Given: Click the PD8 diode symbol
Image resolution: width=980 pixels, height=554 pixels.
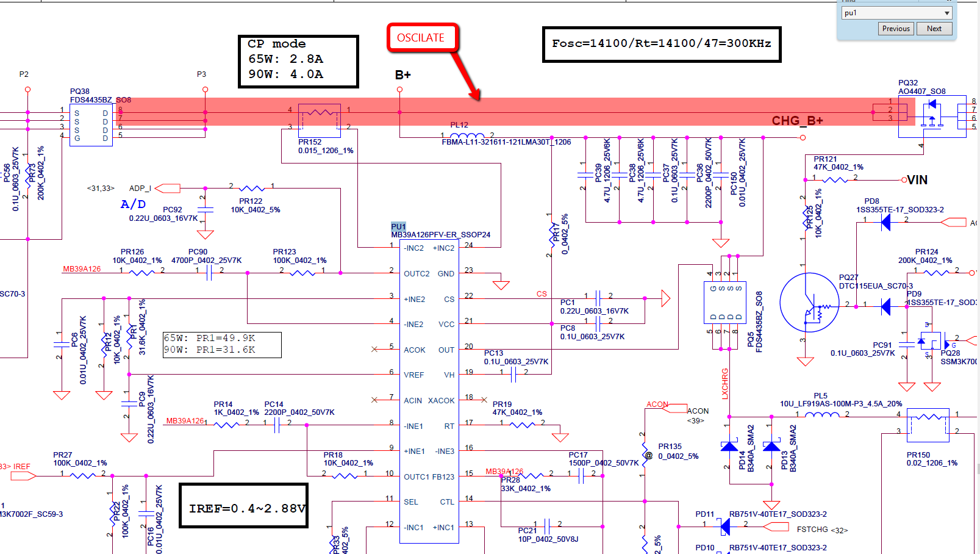Looking at the screenshot, I should (x=885, y=223).
